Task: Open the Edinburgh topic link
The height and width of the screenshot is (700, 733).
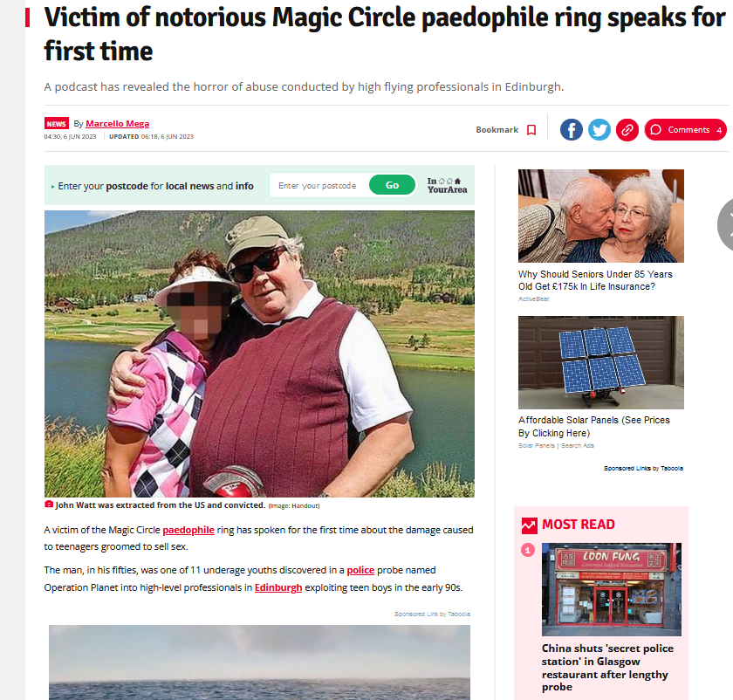Action: click(278, 587)
